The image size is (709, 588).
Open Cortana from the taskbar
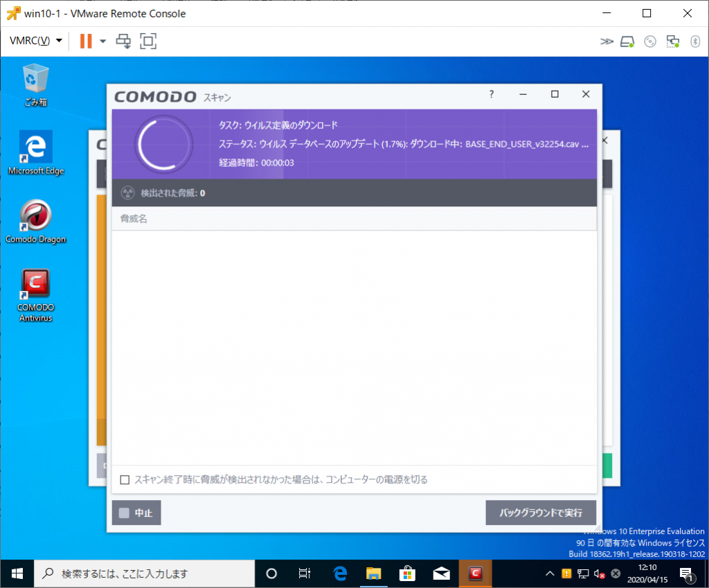[x=271, y=573]
